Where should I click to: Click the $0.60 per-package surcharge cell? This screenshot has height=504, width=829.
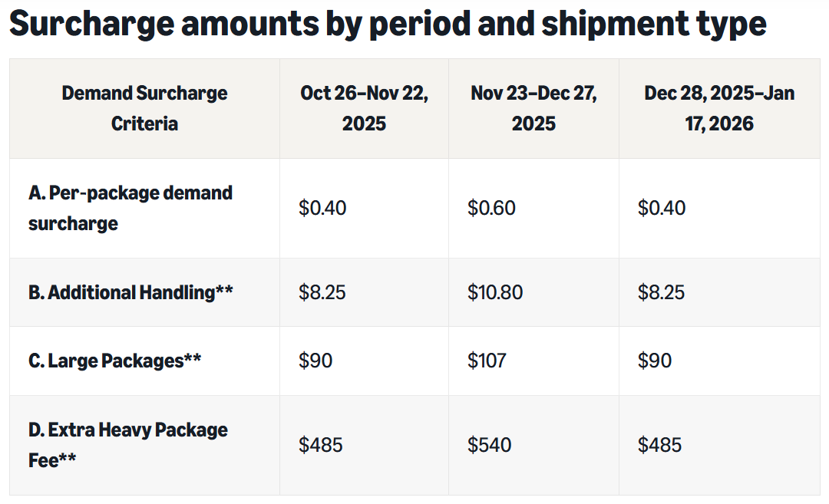coord(491,208)
